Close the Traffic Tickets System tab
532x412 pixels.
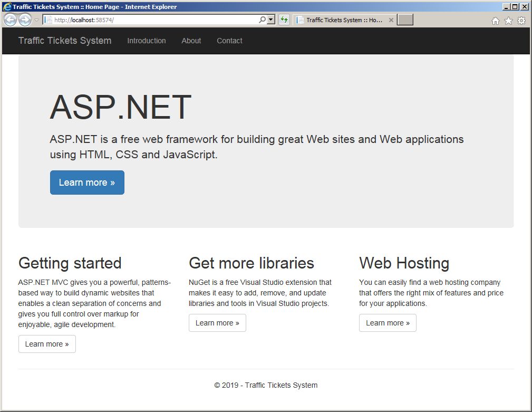[x=391, y=20]
